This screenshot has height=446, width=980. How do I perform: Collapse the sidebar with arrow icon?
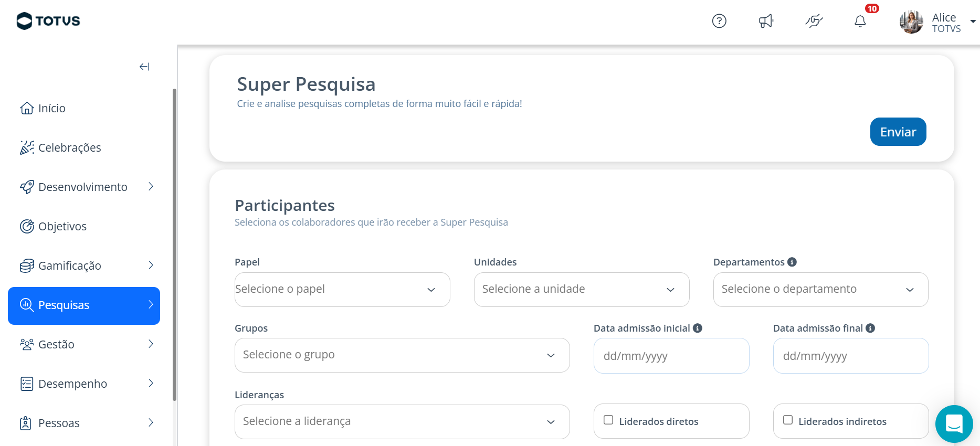(144, 67)
